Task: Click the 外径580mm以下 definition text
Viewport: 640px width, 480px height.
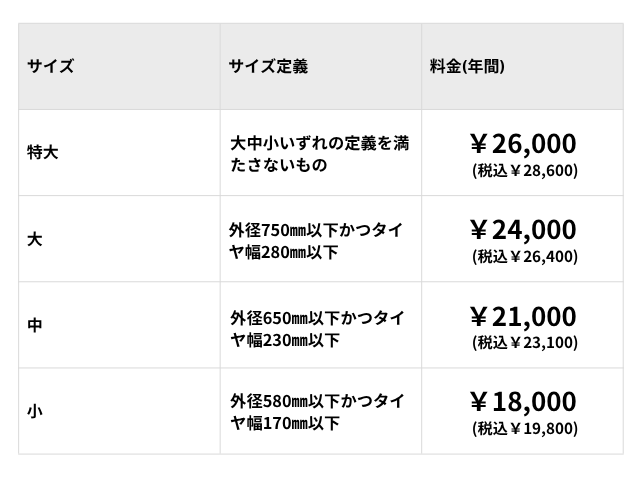Action: point(317,402)
